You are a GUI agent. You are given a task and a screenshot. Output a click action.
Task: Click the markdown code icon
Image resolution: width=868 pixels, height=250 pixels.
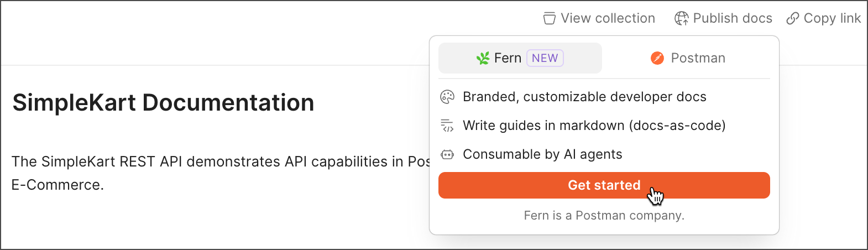(x=447, y=126)
